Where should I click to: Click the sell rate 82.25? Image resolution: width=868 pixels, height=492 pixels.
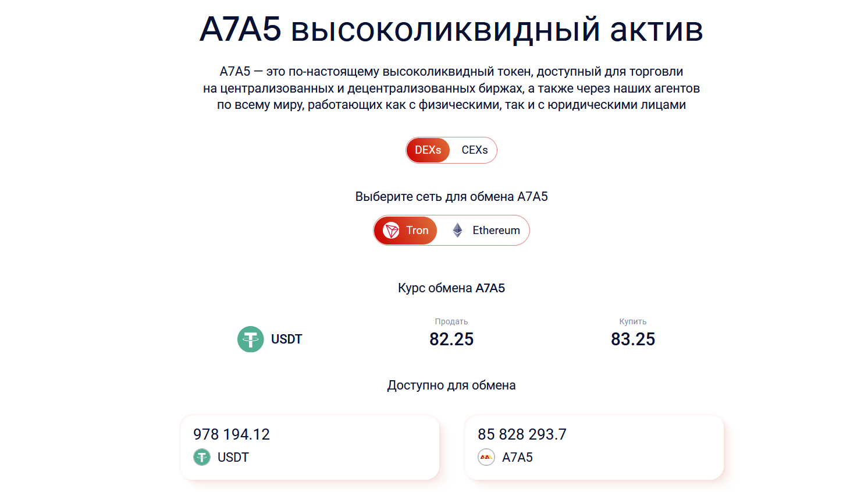click(451, 339)
